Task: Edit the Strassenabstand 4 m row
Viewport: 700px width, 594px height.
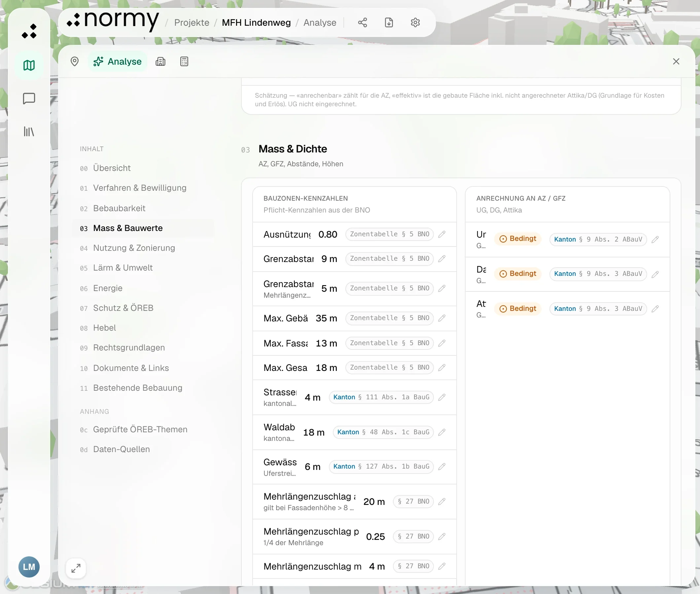Action: point(442,397)
